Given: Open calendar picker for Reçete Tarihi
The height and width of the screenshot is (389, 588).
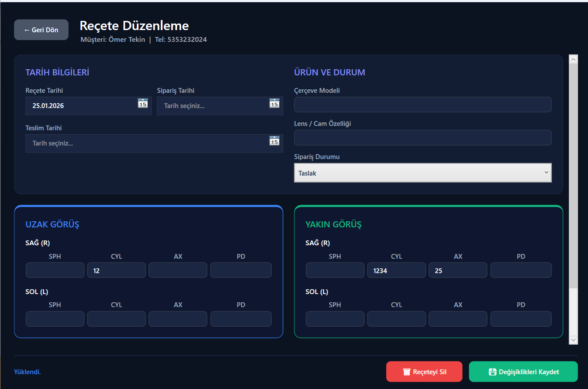Looking at the screenshot, I should pos(143,103).
